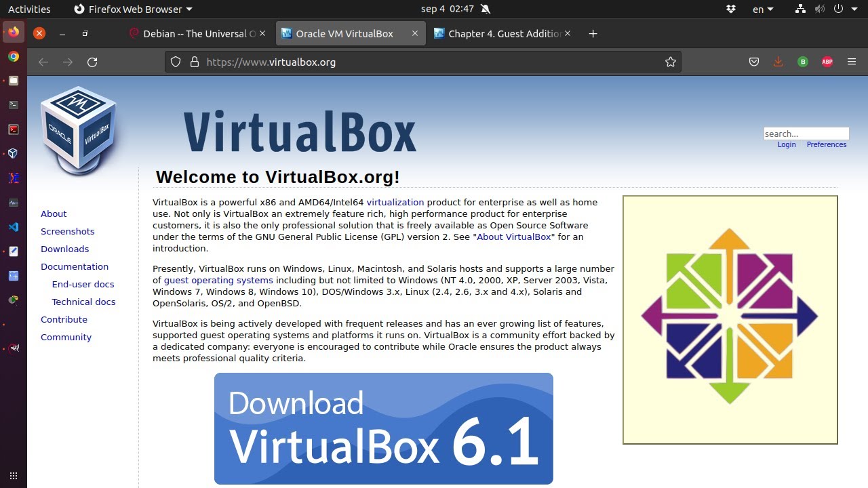The width and height of the screenshot is (868, 488).
Task: Click the Dropbox tray icon
Action: point(731,9)
